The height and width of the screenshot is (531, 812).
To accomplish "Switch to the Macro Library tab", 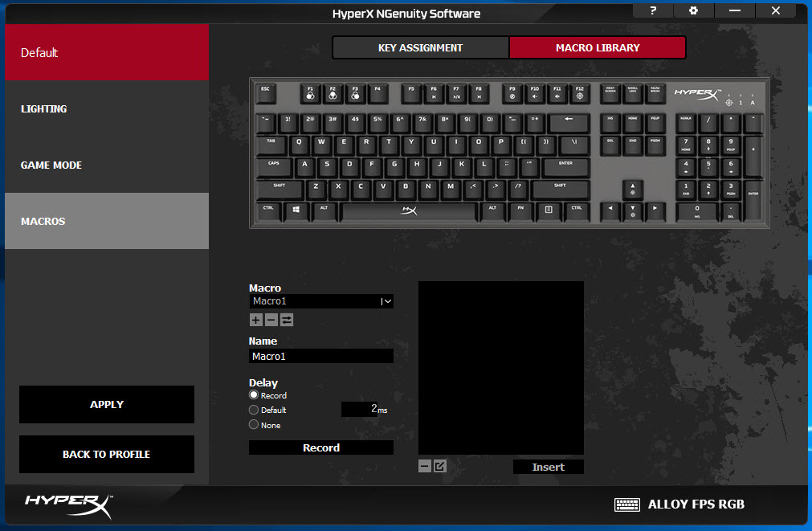I will [598, 47].
